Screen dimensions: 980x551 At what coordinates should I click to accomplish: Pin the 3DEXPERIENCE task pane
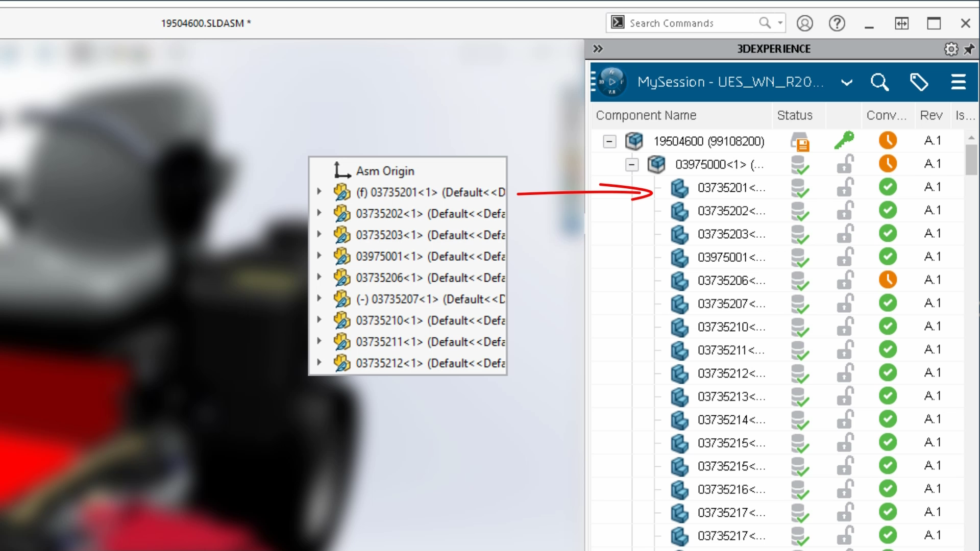tap(969, 49)
